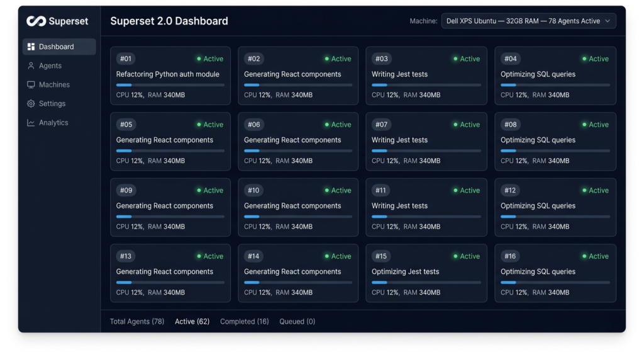The height and width of the screenshot is (352, 644).
Task: Click the CPU and RAM stats on agent #14
Action: 278,292
